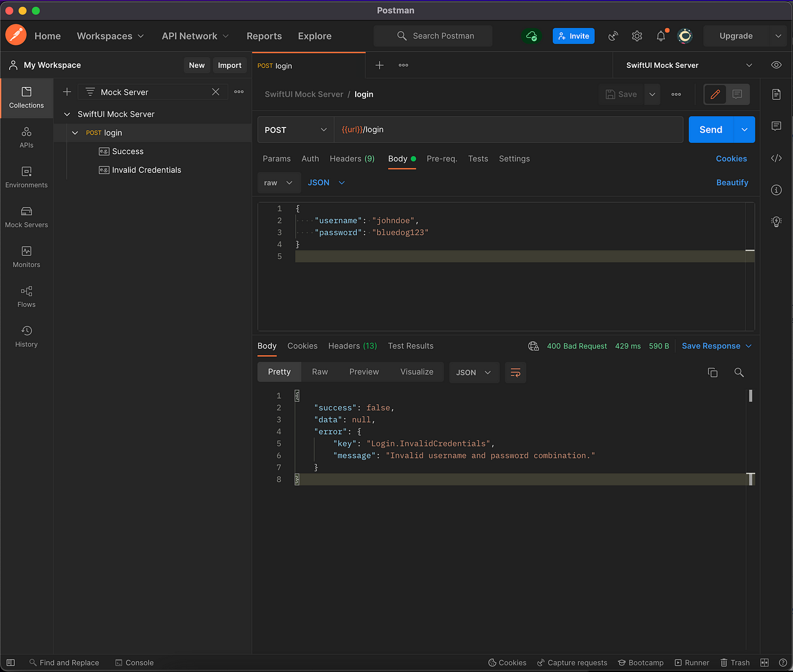This screenshot has width=793, height=672.
Task: Click the Invite button
Action: [x=574, y=36]
